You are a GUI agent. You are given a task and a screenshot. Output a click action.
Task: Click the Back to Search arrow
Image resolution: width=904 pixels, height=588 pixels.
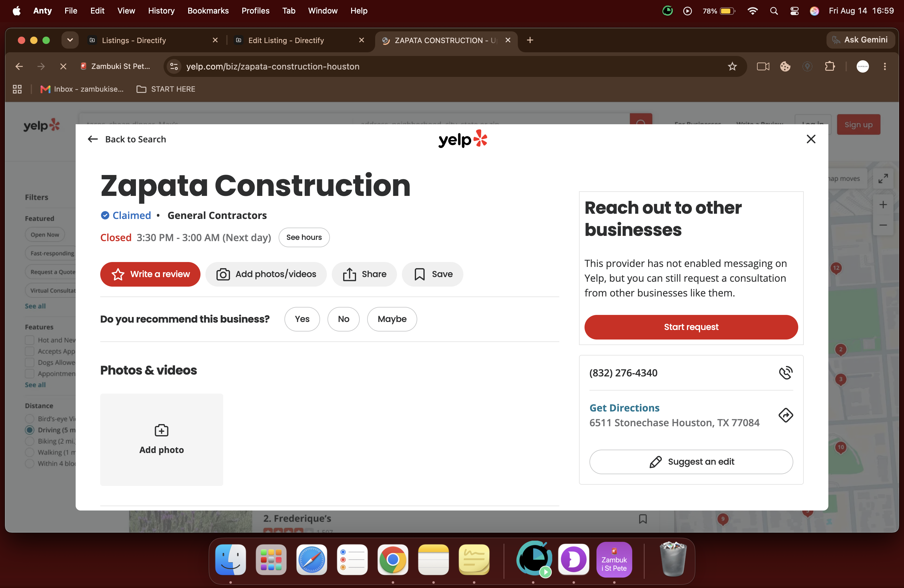coord(93,139)
